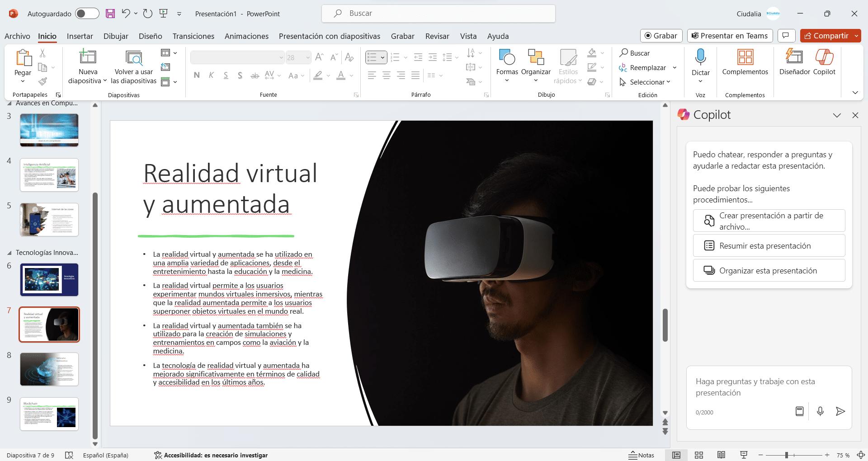Open Complementos from the ribbon
This screenshot has width=868, height=461.
point(745,63)
